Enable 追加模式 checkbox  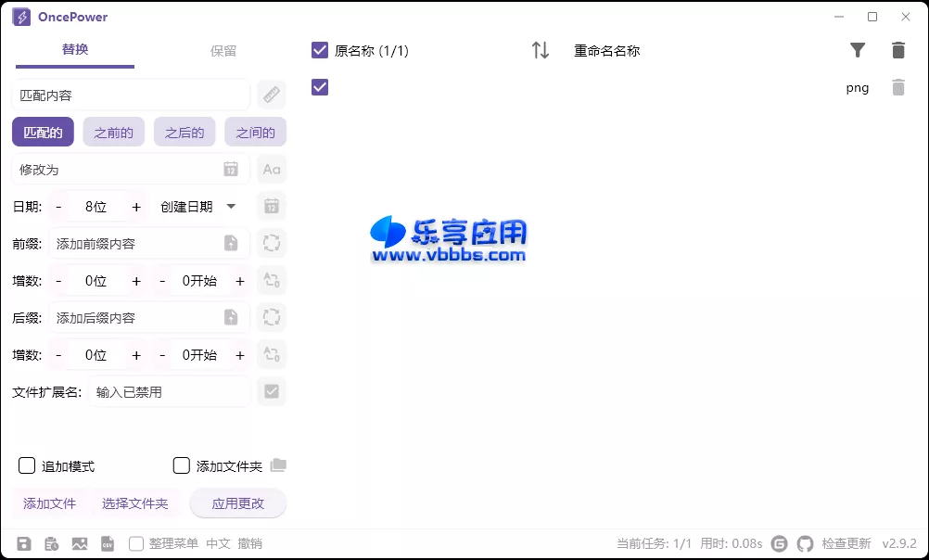[27, 465]
